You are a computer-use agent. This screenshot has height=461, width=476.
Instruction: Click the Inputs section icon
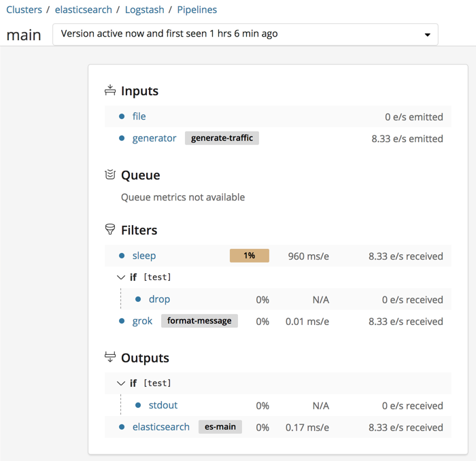point(110,90)
